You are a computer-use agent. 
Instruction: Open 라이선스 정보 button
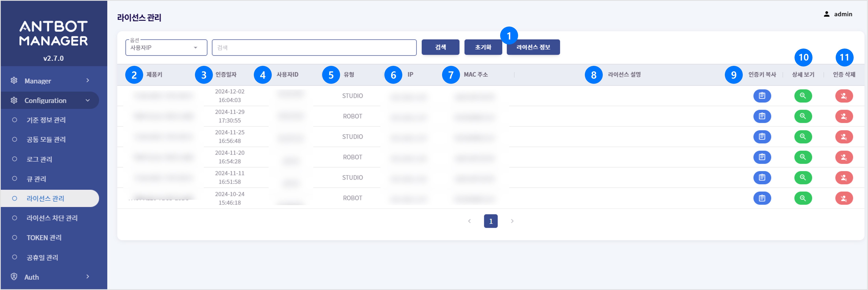(533, 47)
